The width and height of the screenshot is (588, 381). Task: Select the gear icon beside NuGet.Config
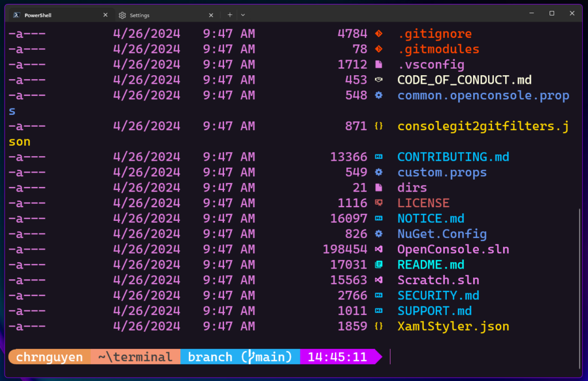coord(379,234)
